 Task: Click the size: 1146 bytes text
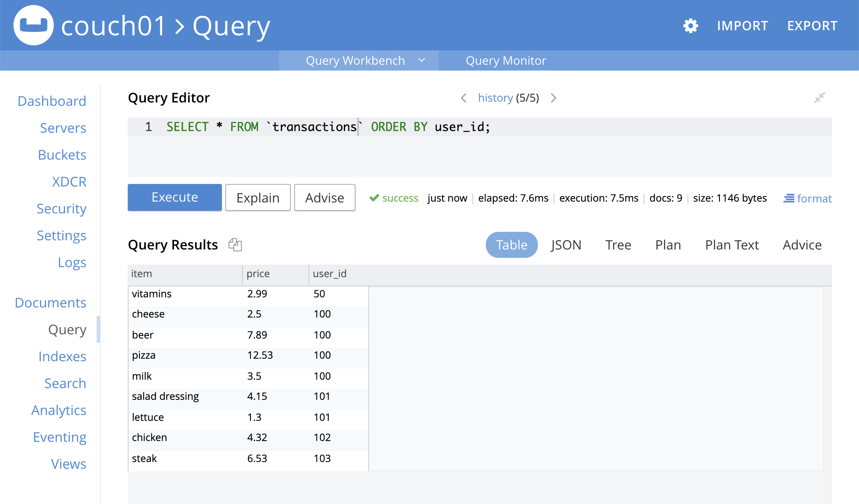730,198
